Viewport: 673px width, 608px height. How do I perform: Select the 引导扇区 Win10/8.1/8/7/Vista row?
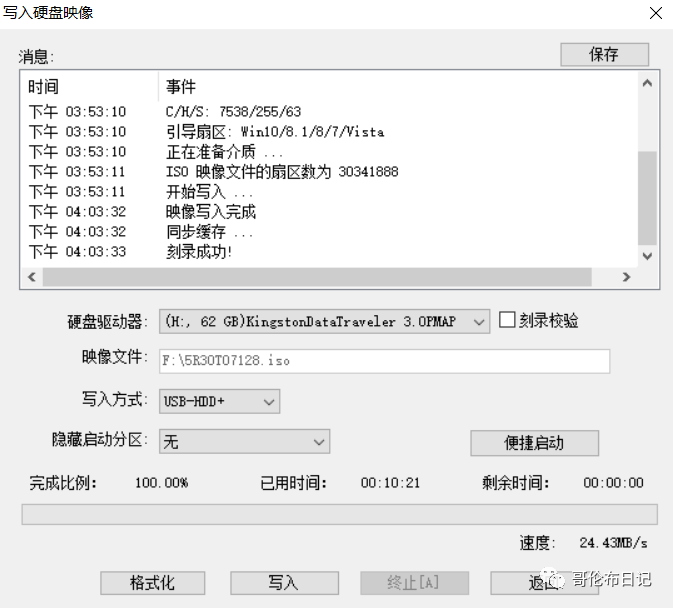click(329, 132)
